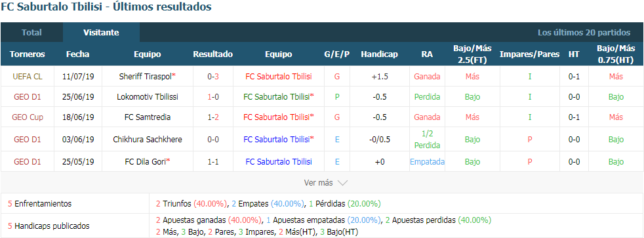Click the Fecha column header
Image resolution: width=644 pixels, height=238 pixels.
[x=77, y=54]
